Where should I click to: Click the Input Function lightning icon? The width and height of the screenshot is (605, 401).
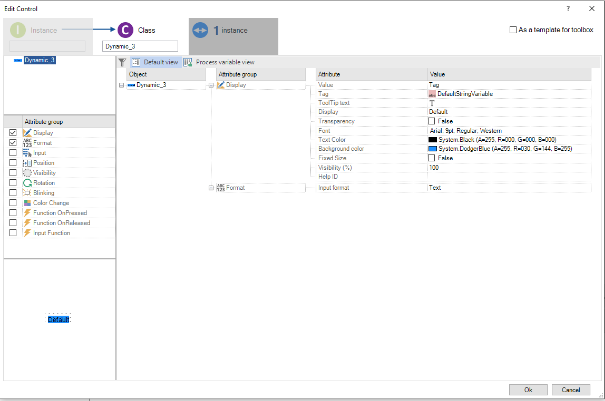[27, 233]
